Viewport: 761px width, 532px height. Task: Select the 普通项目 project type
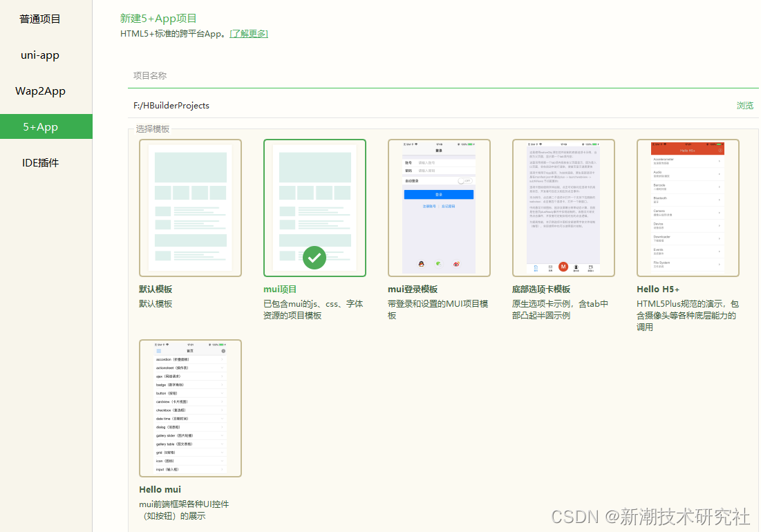(40, 19)
